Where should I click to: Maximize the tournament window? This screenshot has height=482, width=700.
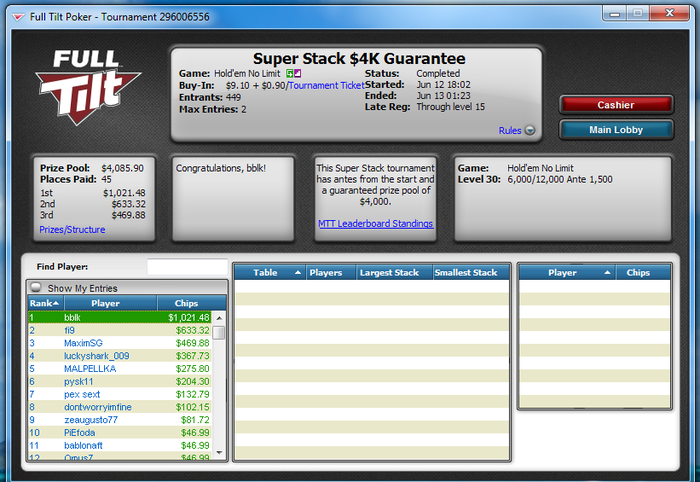tap(638, 13)
